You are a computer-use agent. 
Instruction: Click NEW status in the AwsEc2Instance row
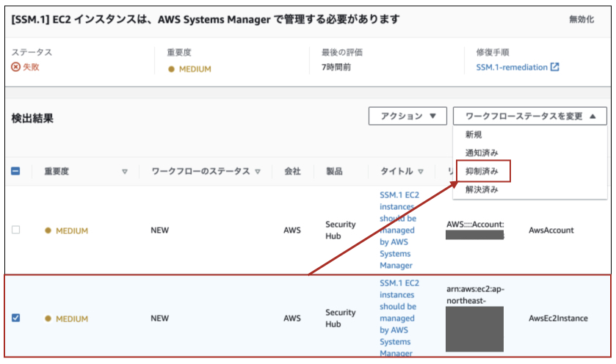[159, 318]
